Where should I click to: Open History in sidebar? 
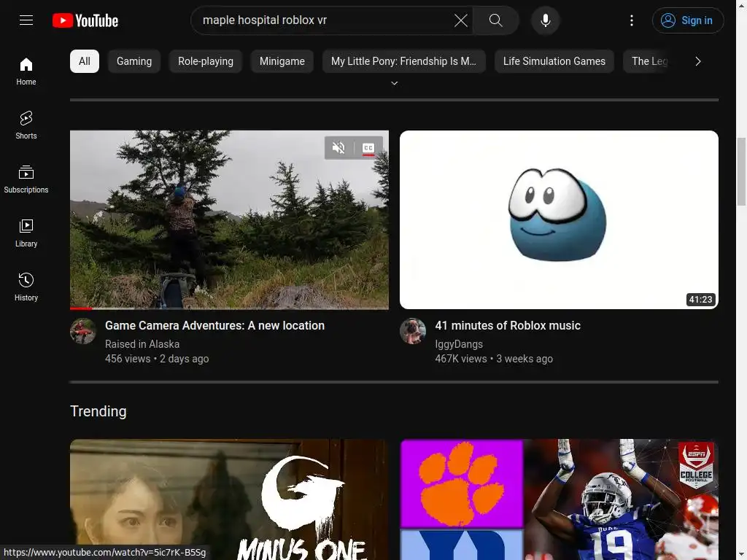point(26,287)
